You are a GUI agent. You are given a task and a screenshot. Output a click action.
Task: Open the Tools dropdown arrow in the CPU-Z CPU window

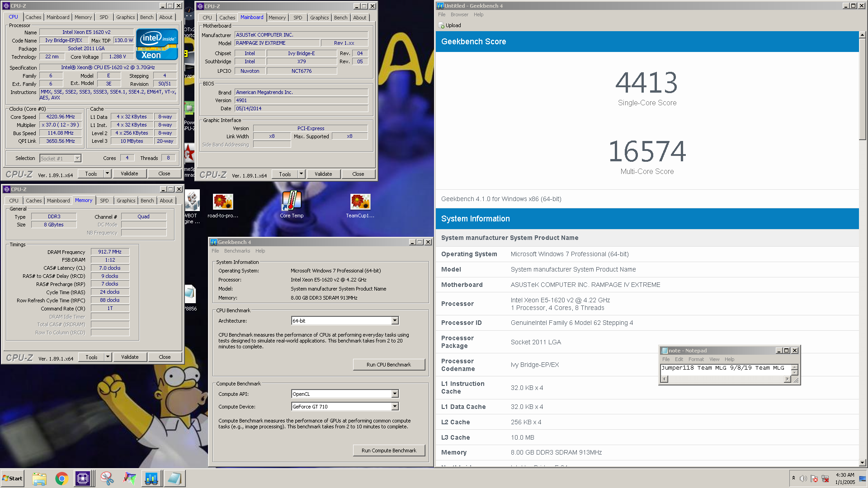click(107, 174)
